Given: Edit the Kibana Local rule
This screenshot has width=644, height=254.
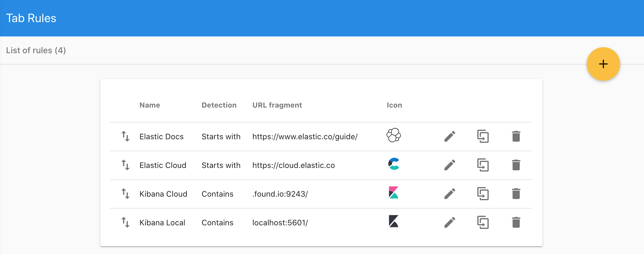Looking at the screenshot, I should coord(450,222).
